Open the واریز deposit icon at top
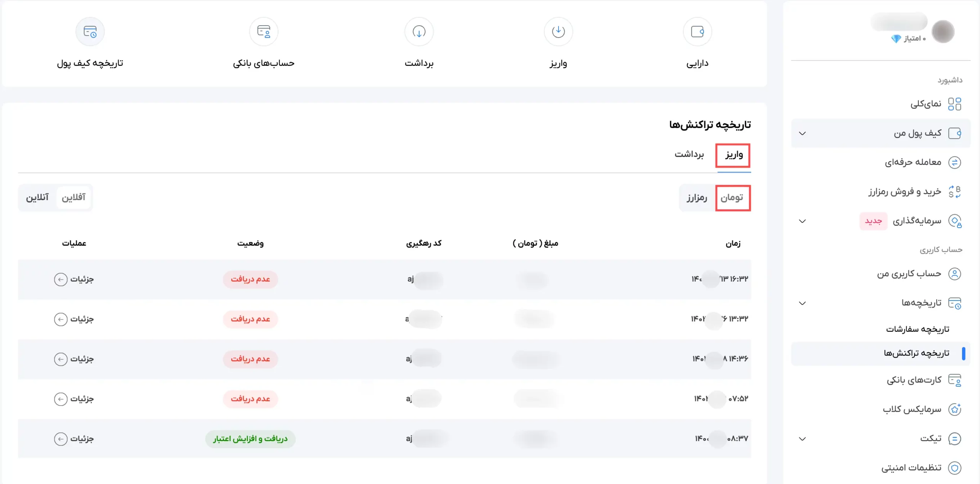 (x=558, y=32)
